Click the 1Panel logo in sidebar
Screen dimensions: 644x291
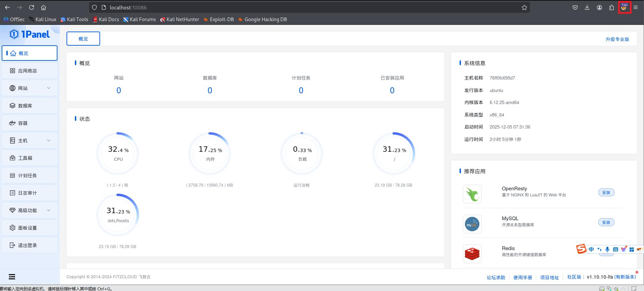[x=30, y=34]
